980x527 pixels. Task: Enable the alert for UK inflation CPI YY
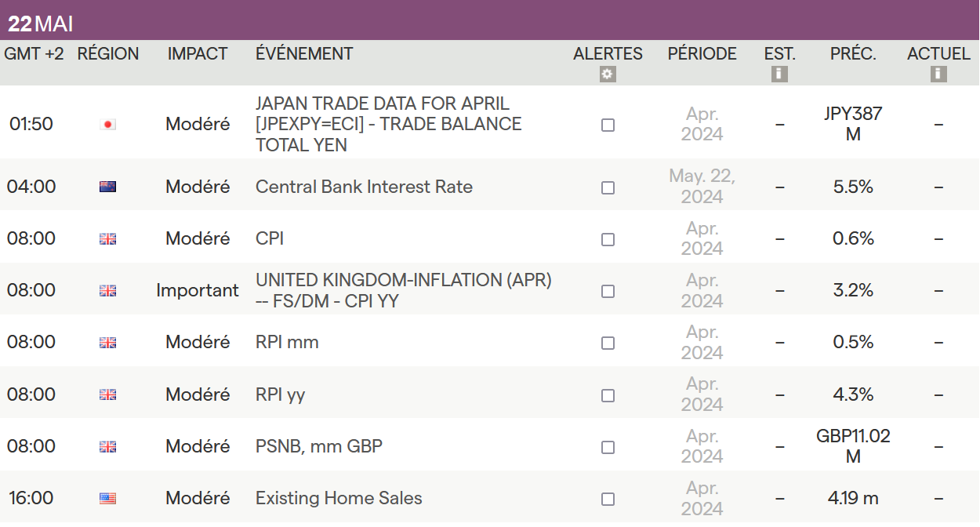(x=608, y=292)
